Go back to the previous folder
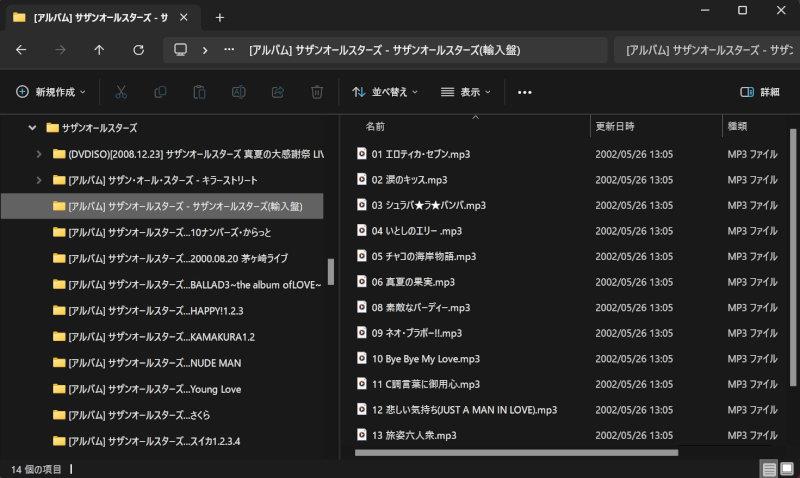 tap(21, 50)
